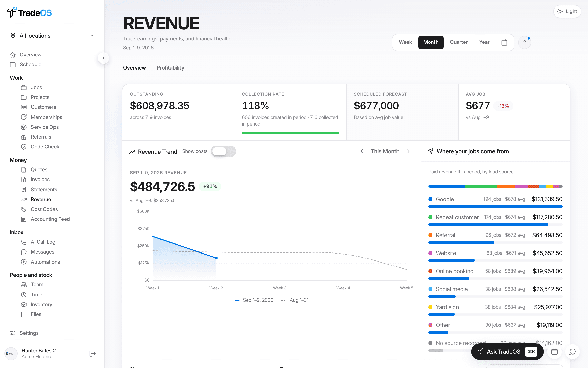Open Cost Codes in the sidebar

[44, 209]
